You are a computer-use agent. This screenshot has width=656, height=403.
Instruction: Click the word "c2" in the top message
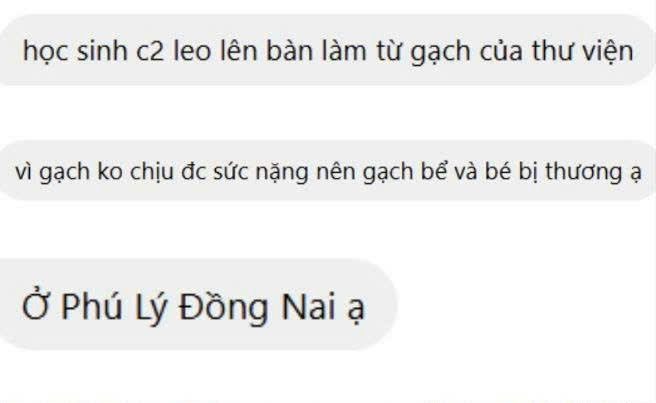150,52
